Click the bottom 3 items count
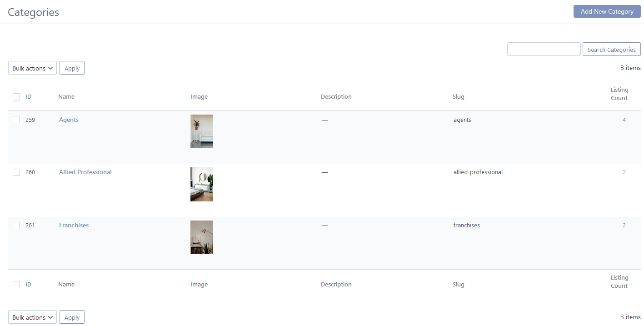Image resolution: width=644 pixels, height=326 pixels. click(630, 317)
